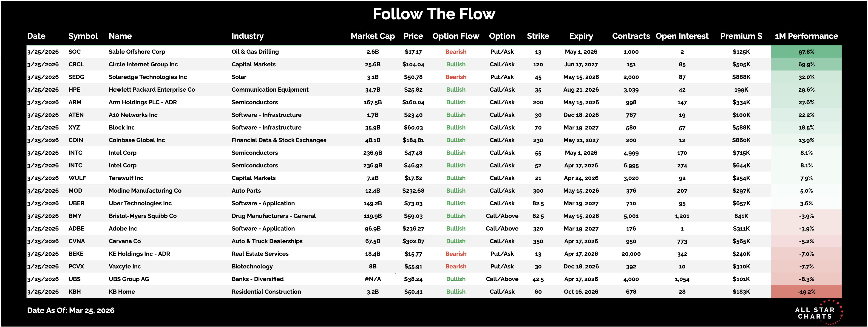Select the Symbol column header
The width and height of the screenshot is (868, 327).
click(83, 36)
